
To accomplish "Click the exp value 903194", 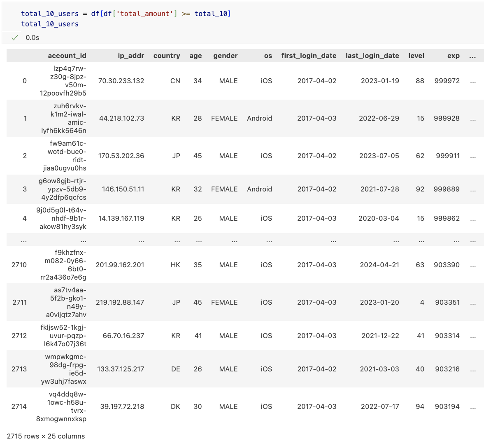I will [447, 406].
